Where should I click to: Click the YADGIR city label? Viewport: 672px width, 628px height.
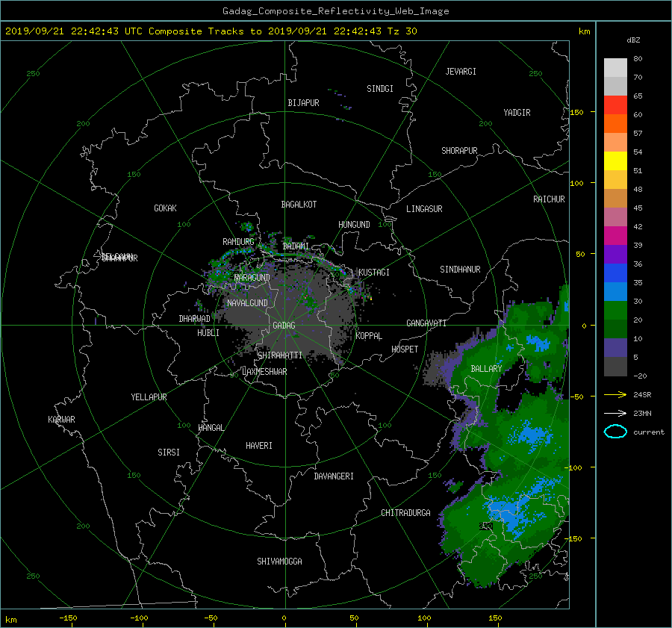click(517, 113)
